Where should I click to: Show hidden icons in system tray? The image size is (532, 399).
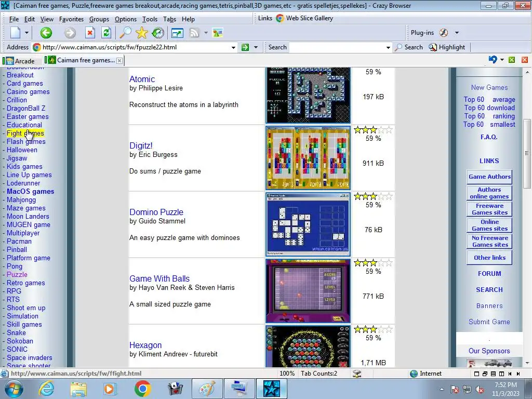coord(442,389)
